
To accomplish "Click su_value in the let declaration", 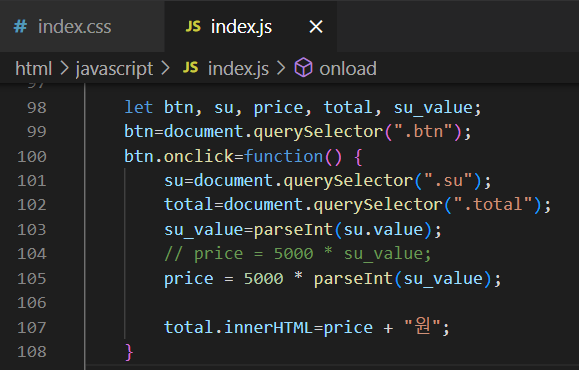I will (x=433, y=108).
